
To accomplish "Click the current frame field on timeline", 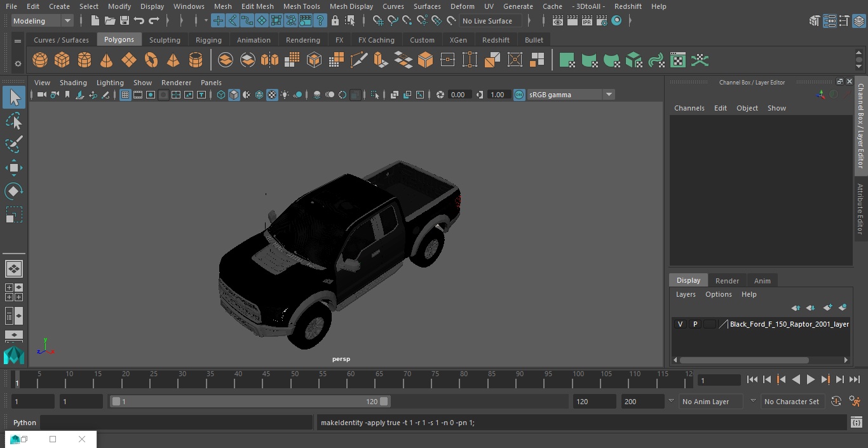I will click(719, 380).
